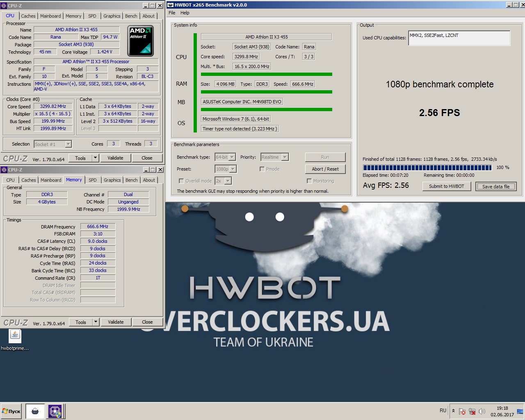Open the Socket #1 selection dropdown
This screenshot has height=420, width=525.
[53, 144]
